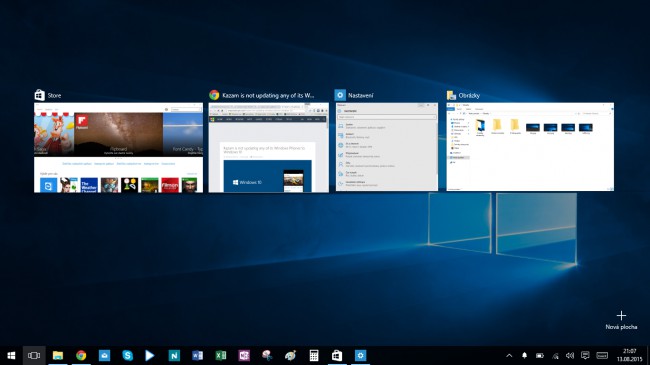Open OneNote from the taskbar
The height and width of the screenshot is (365, 650).
pyautogui.click(x=244, y=355)
